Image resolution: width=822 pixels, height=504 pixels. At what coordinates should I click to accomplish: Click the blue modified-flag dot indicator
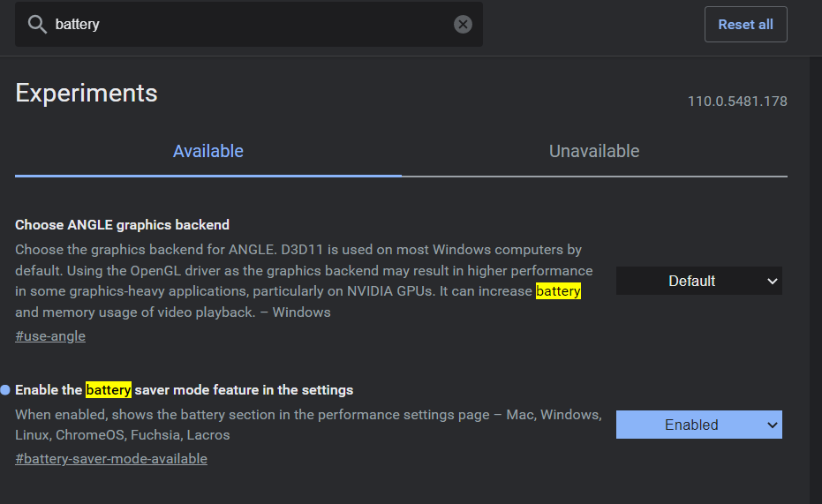[x=5, y=390]
